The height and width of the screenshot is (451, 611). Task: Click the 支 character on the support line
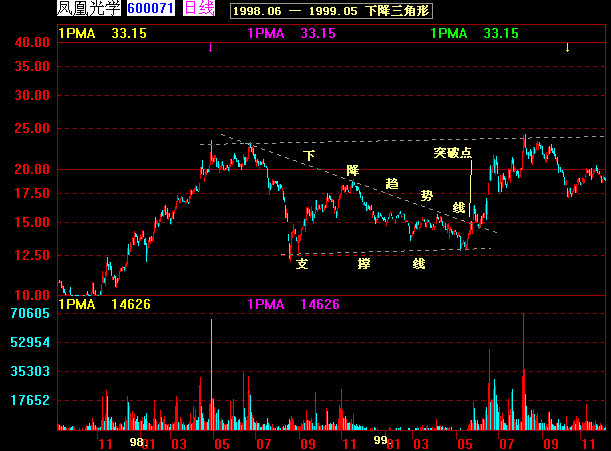(x=302, y=264)
